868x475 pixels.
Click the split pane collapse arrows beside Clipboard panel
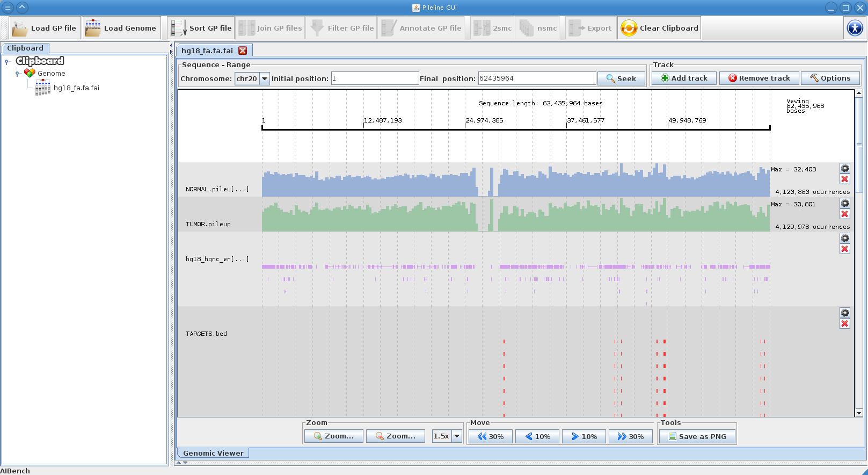coord(171,49)
